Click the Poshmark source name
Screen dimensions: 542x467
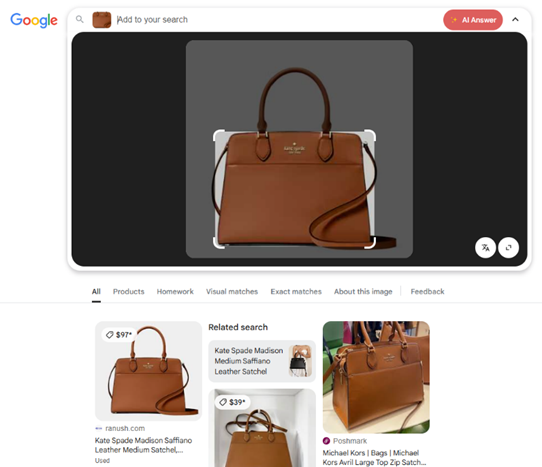click(x=350, y=441)
